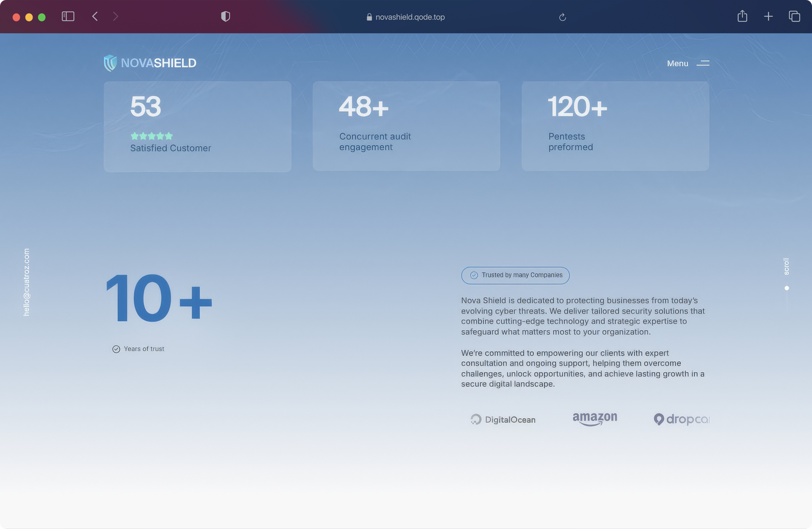Click the dropcam logo
812x529 pixels.
click(x=681, y=419)
